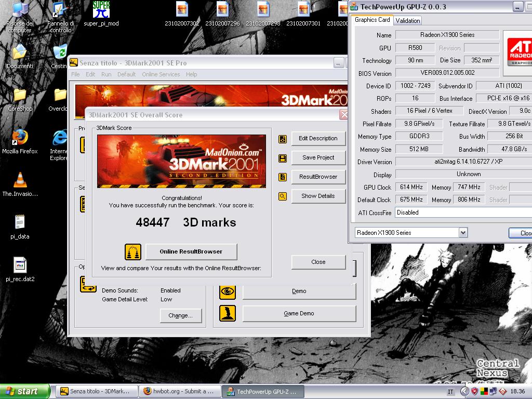Click the Game Demo joystick icon
The image size is (532, 399).
pos(228,313)
